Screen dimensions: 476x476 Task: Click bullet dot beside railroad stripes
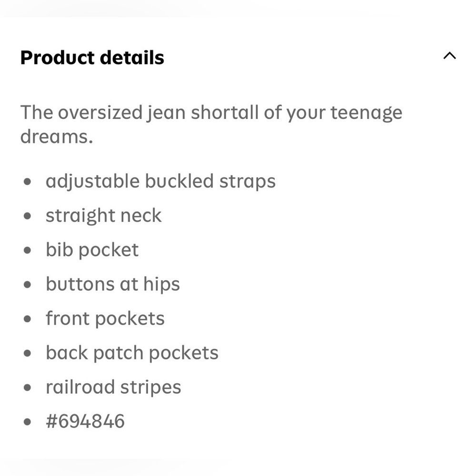[x=27, y=387]
